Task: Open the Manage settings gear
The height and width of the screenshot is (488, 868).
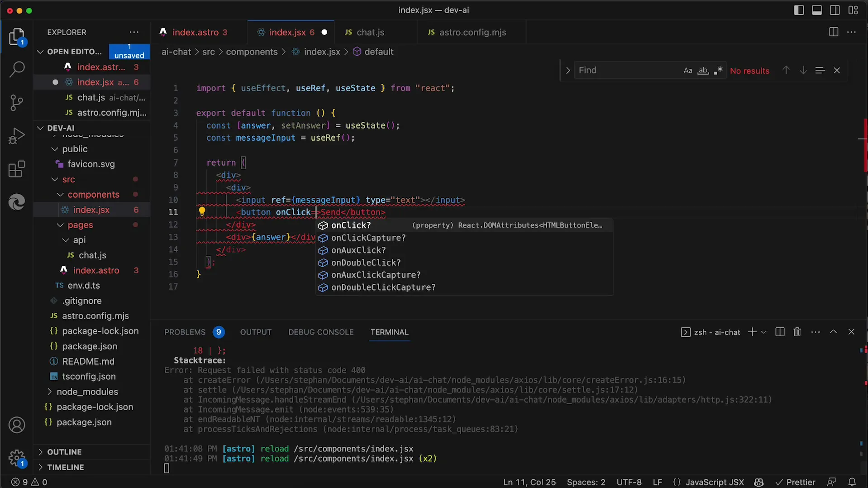Action: pyautogui.click(x=17, y=458)
